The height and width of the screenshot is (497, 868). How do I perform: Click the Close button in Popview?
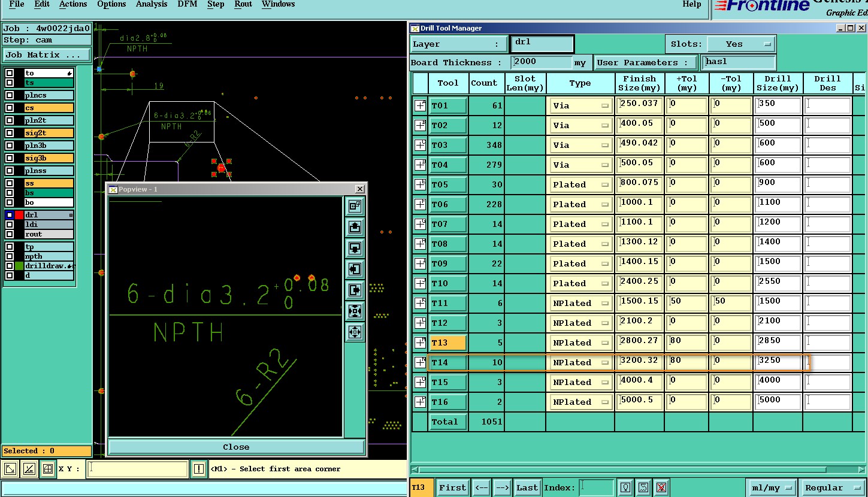tap(236, 447)
